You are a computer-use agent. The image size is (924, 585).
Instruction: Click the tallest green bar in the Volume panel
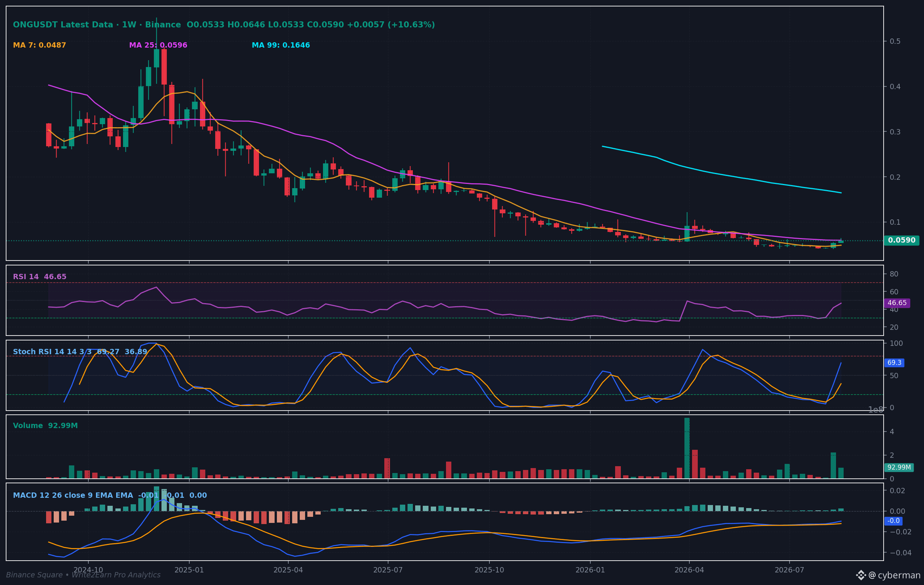(687, 448)
